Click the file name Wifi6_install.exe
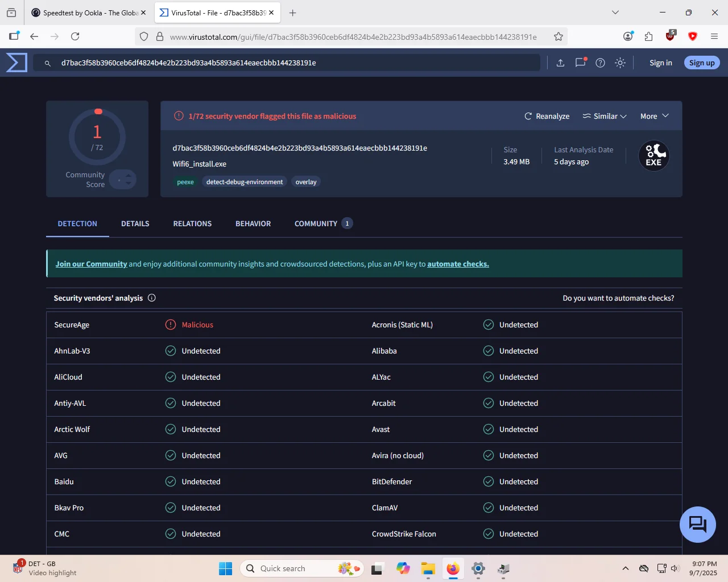 pos(200,164)
